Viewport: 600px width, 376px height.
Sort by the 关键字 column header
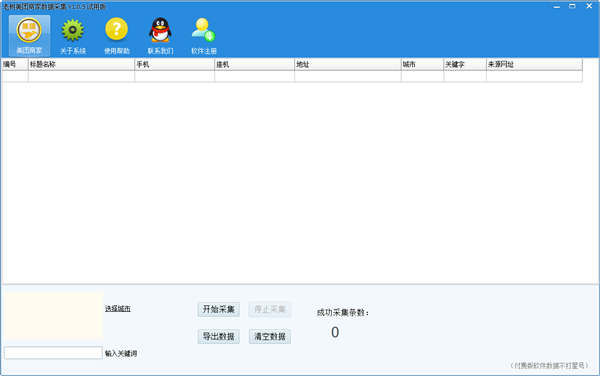click(465, 64)
